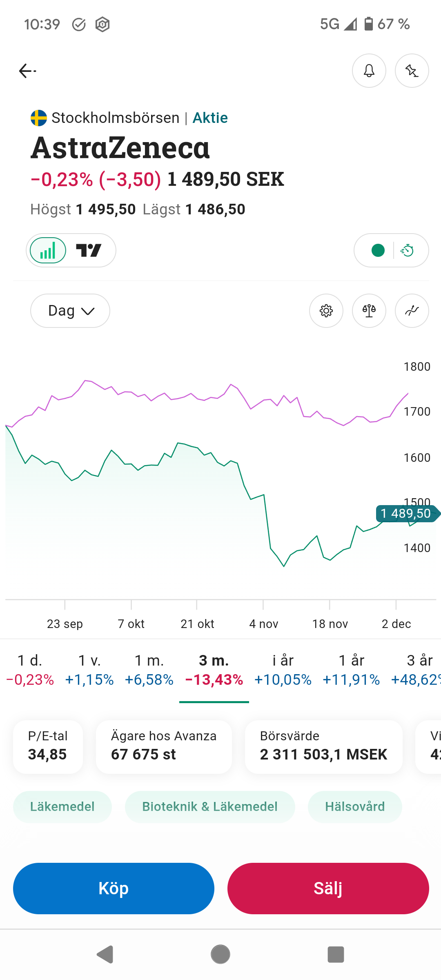Tap the red Sälj button
The height and width of the screenshot is (980, 441).
click(x=328, y=889)
